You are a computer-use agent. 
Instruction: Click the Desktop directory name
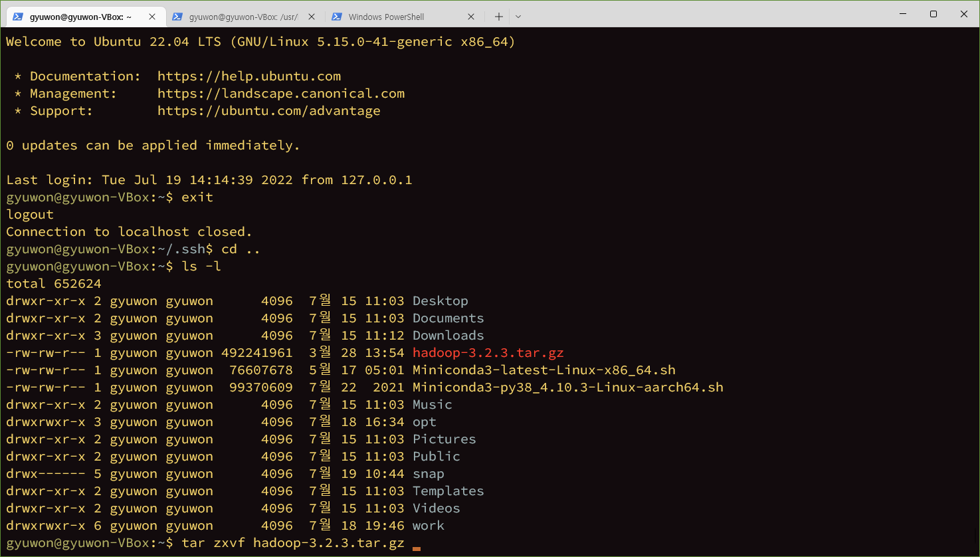(x=441, y=301)
